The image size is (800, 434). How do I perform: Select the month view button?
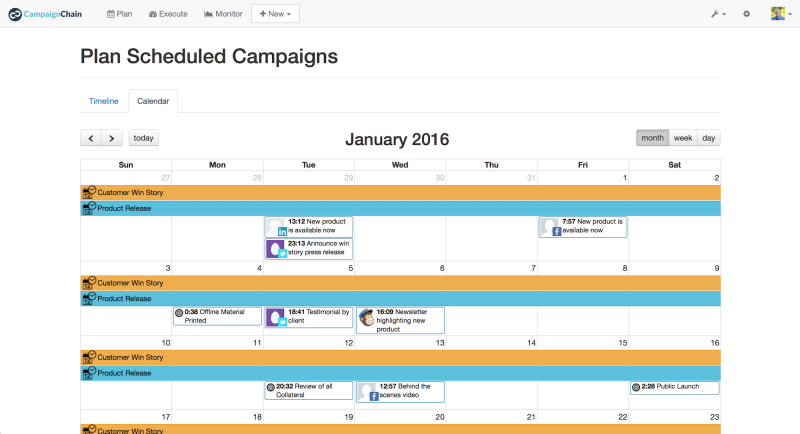[653, 138]
